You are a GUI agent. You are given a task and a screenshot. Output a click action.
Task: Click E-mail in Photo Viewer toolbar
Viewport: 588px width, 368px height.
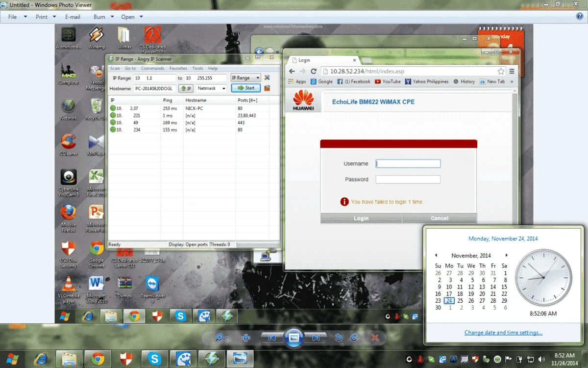tap(73, 17)
